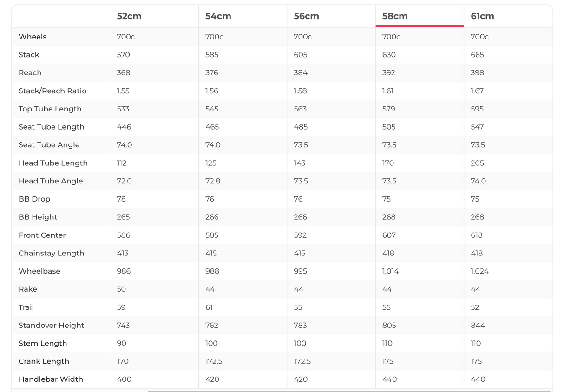The height and width of the screenshot is (392, 564).
Task: Click the 400 handlebar width value
Action: point(124,379)
